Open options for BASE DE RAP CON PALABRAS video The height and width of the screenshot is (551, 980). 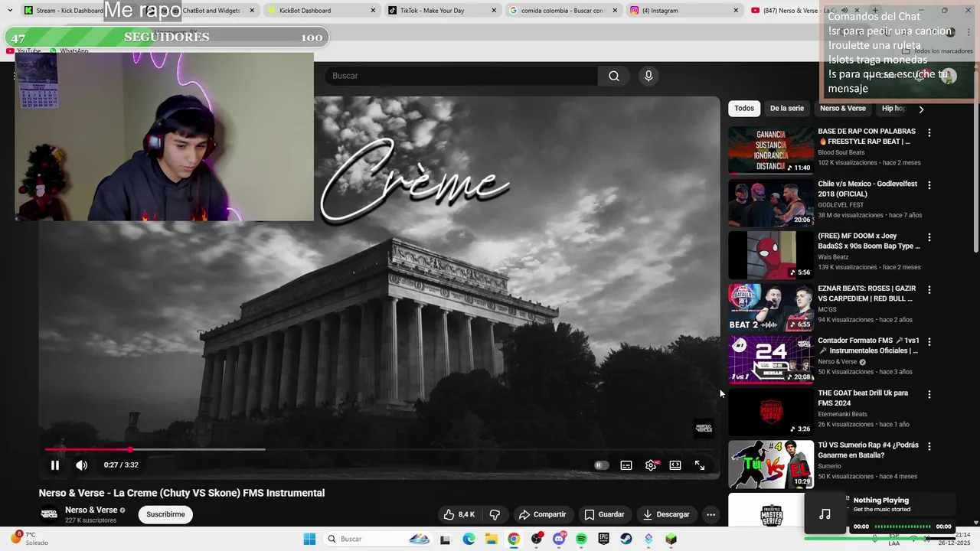[x=929, y=132]
